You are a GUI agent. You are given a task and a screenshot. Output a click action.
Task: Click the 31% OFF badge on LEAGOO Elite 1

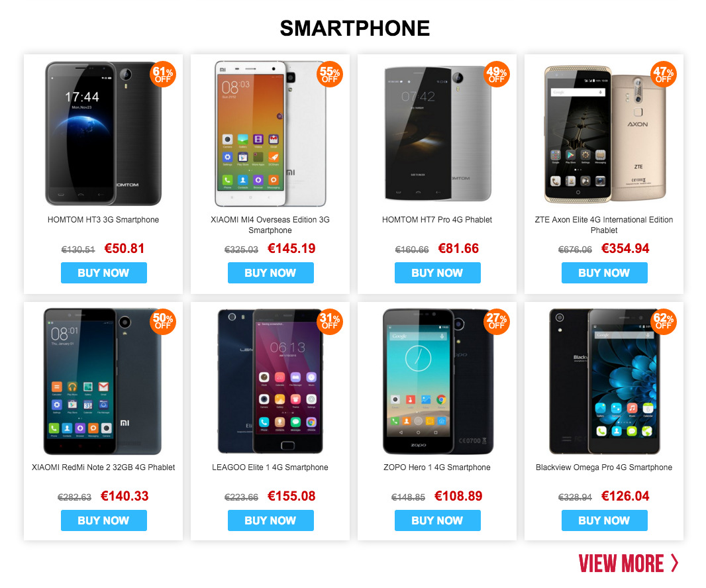[330, 321]
